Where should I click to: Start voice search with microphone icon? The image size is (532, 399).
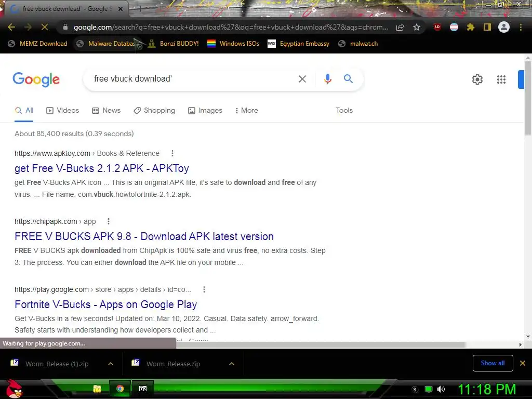pyautogui.click(x=327, y=79)
